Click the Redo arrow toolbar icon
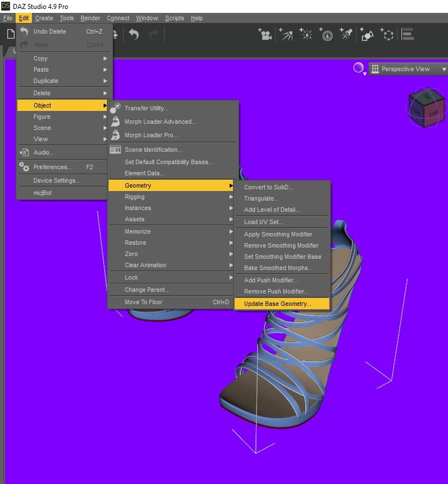Screen dimensions: 448x484 tap(153, 34)
